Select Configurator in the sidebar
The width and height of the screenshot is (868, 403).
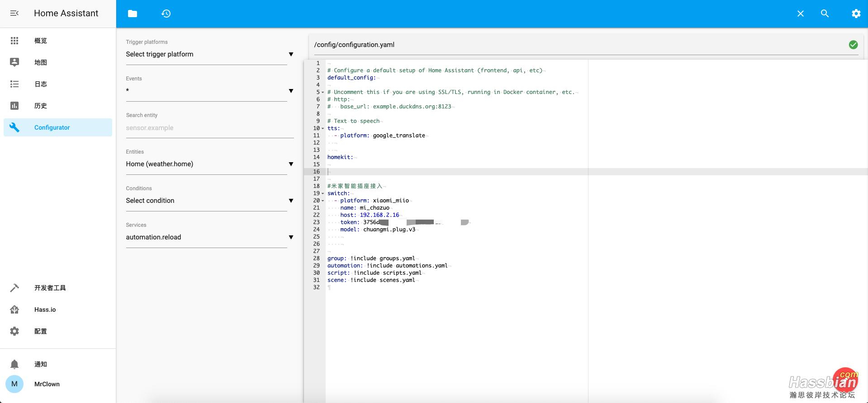click(58, 127)
